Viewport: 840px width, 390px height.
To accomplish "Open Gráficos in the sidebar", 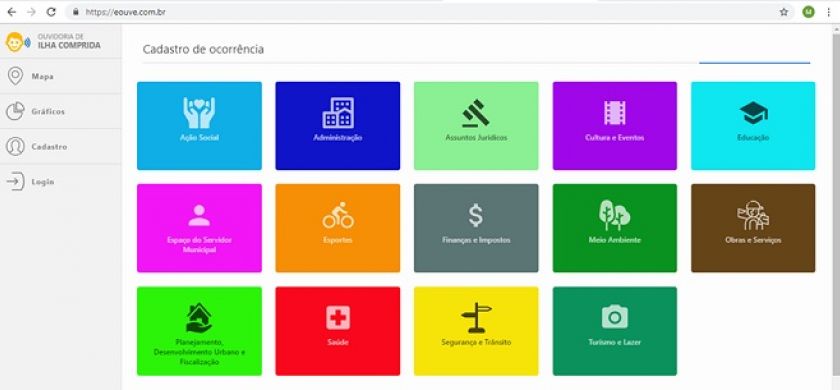I will tap(61, 111).
